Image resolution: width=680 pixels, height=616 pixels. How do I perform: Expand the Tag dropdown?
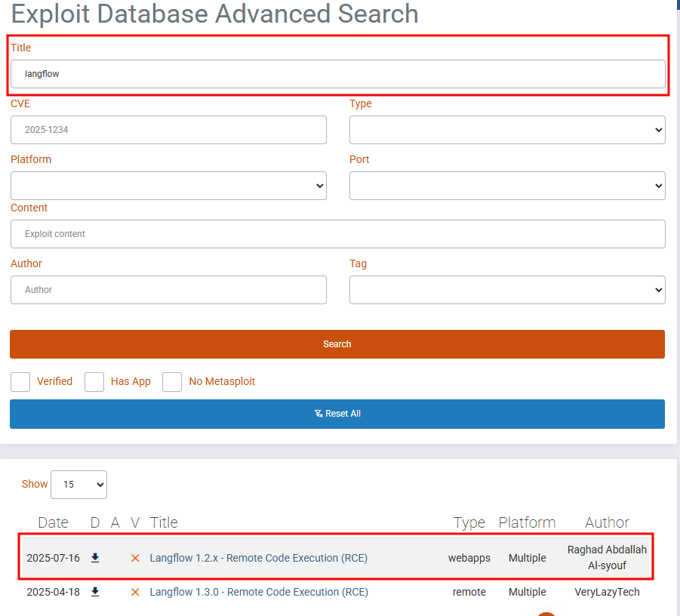coord(506,290)
